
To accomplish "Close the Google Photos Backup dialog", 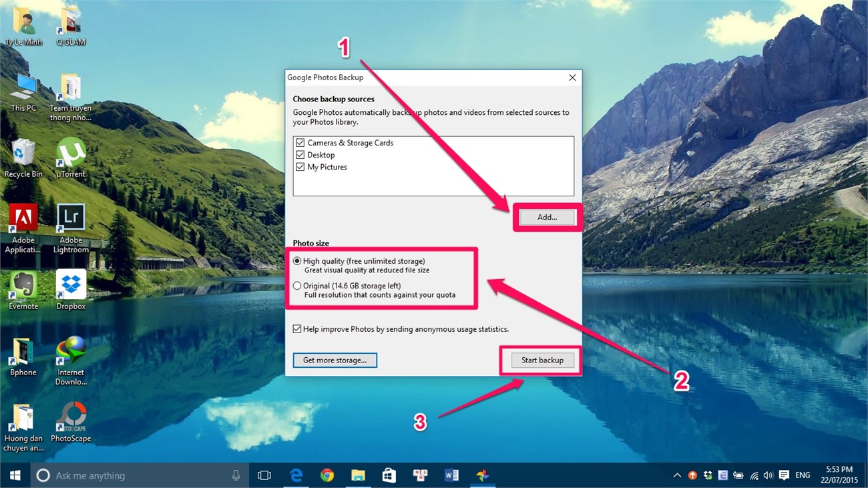I will click(x=572, y=77).
